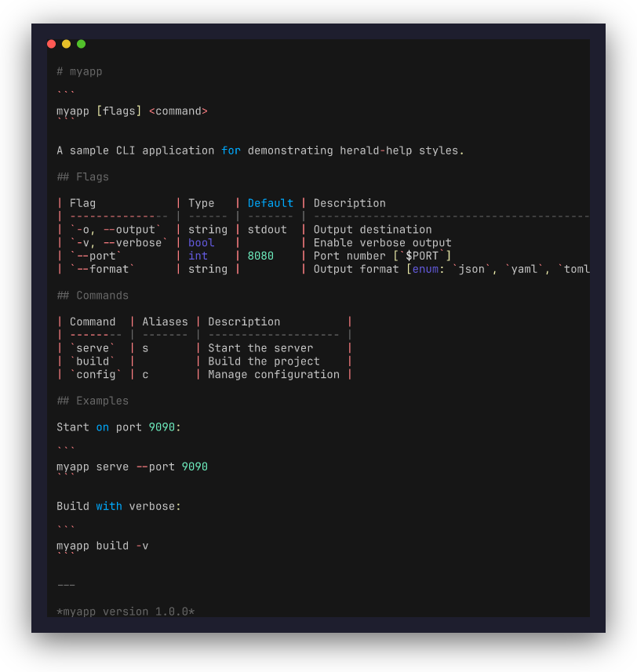Click the red close window button
This screenshot has height=672, width=637.
(52, 44)
